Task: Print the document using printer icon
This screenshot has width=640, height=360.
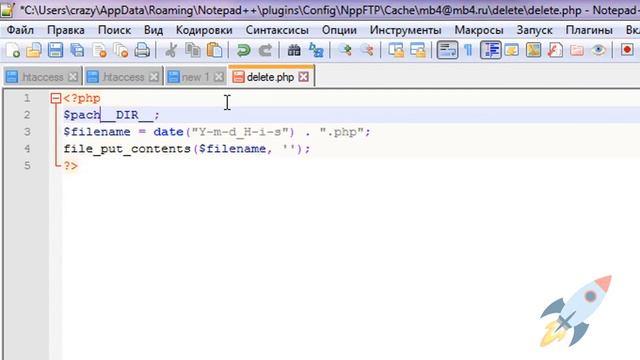Action: (142, 50)
